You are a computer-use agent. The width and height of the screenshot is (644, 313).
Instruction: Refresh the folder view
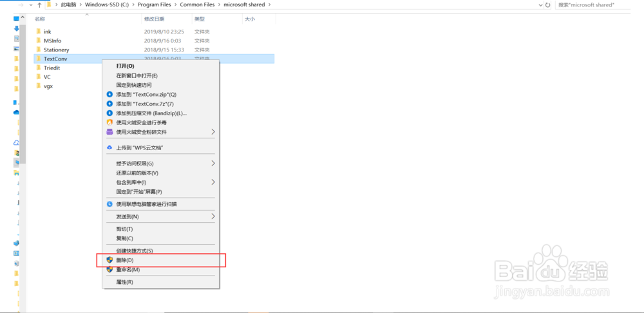coord(547,5)
